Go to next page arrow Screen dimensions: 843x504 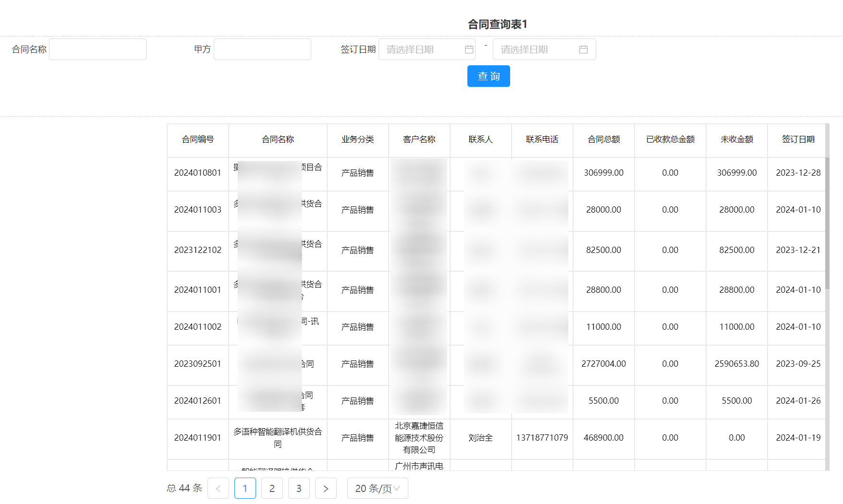[326, 488]
